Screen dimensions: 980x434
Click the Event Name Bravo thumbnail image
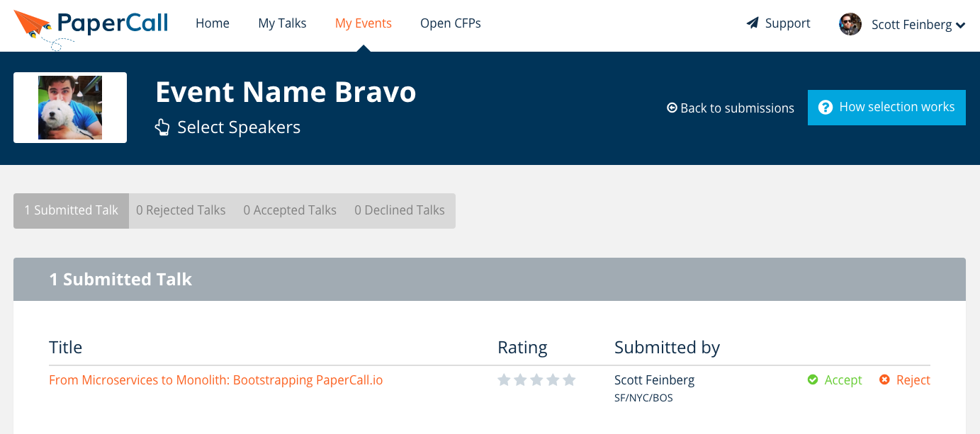point(70,108)
